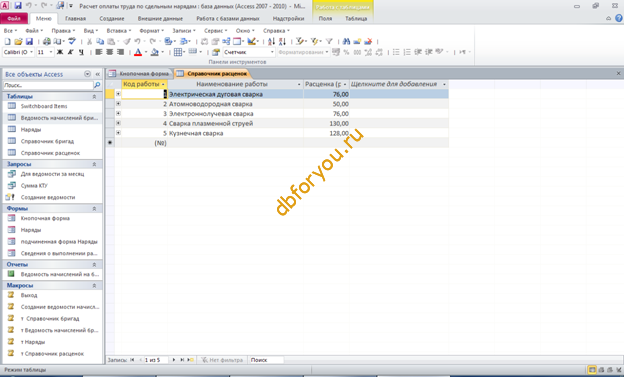Click the record search box Поиск
Viewport: 624px width, 377px height.
(266, 360)
